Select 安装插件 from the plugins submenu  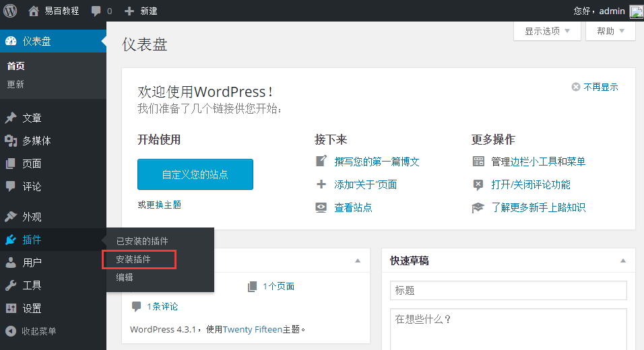pos(133,259)
